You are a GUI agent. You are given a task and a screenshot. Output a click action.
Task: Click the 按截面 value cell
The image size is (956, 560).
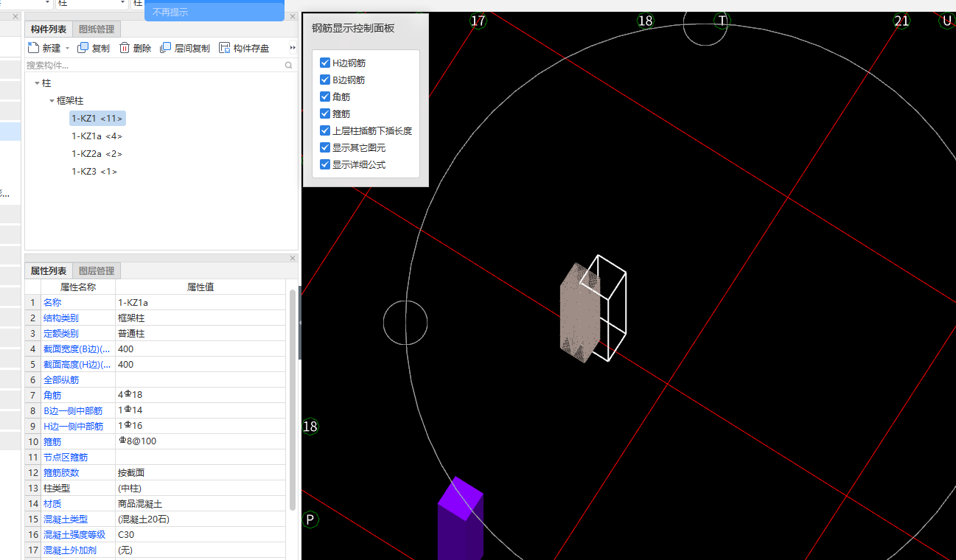[200, 473]
